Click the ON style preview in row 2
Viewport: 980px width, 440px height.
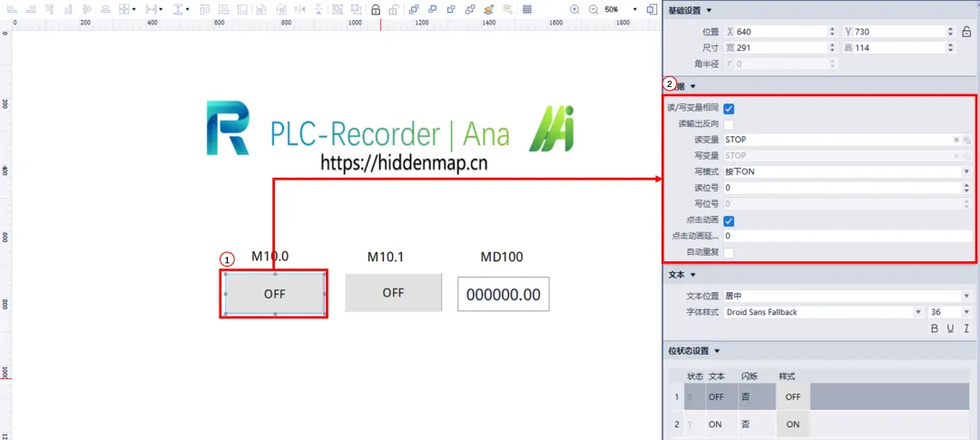793,425
